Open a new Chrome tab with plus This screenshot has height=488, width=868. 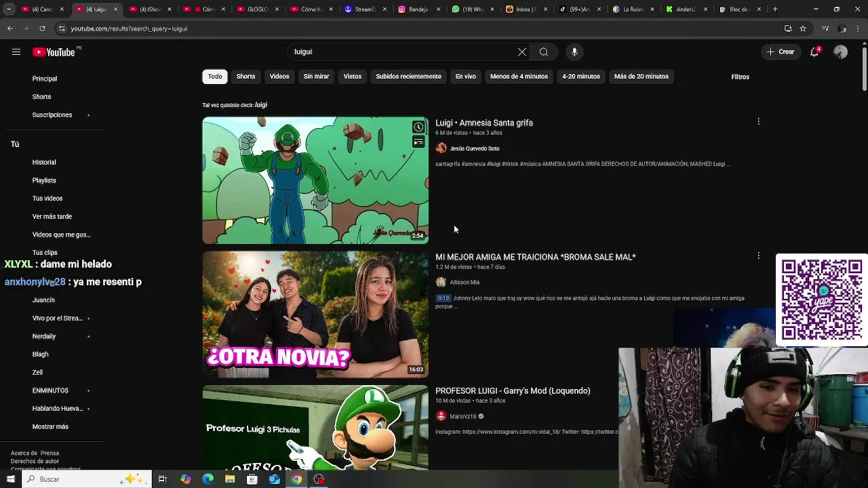point(775,9)
